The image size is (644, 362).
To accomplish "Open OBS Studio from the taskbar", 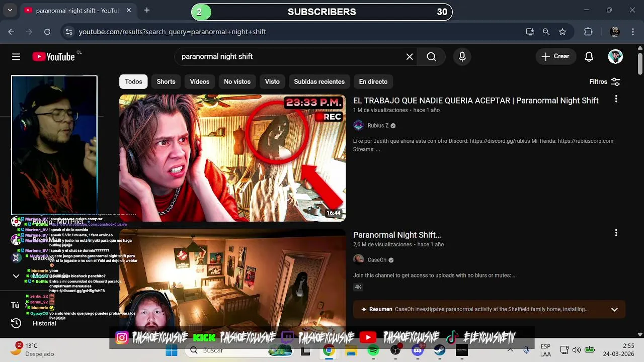I will click(395, 350).
